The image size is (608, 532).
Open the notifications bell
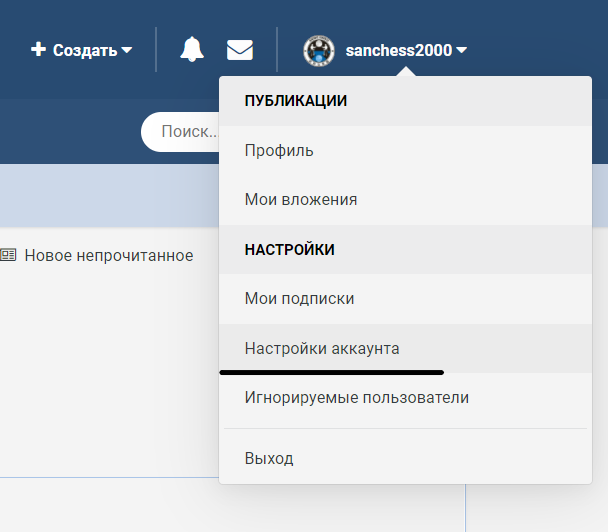[x=191, y=49]
